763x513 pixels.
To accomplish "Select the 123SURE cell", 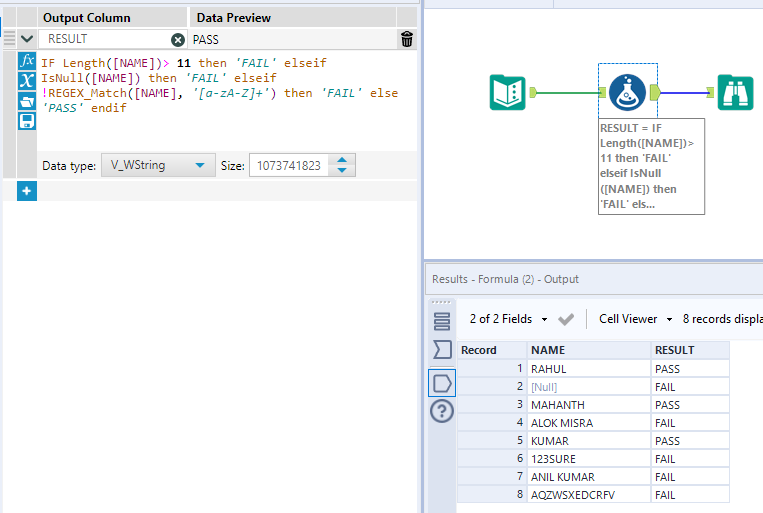I will (x=589, y=459).
